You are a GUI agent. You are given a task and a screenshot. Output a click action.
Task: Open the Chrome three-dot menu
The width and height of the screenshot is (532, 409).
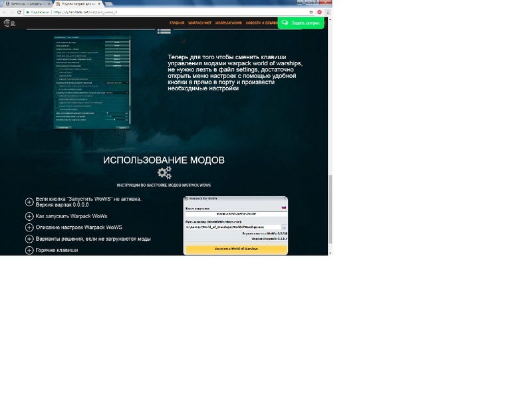tap(329, 12)
